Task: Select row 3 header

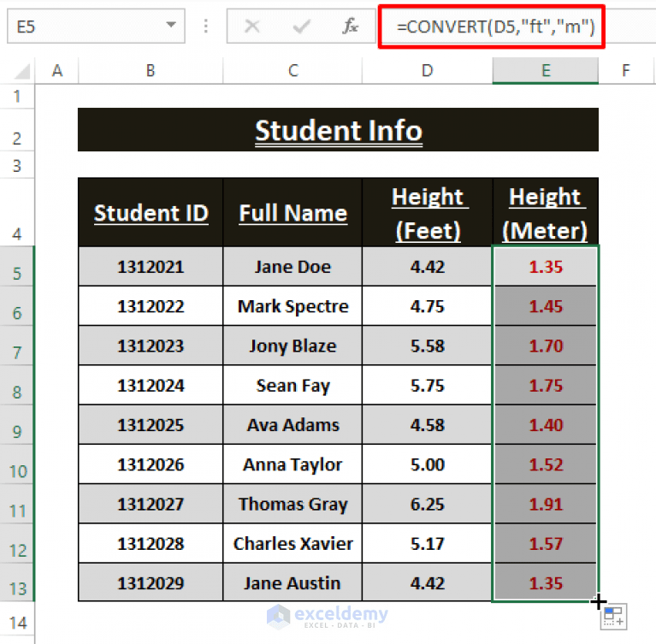Action: pos(17,166)
